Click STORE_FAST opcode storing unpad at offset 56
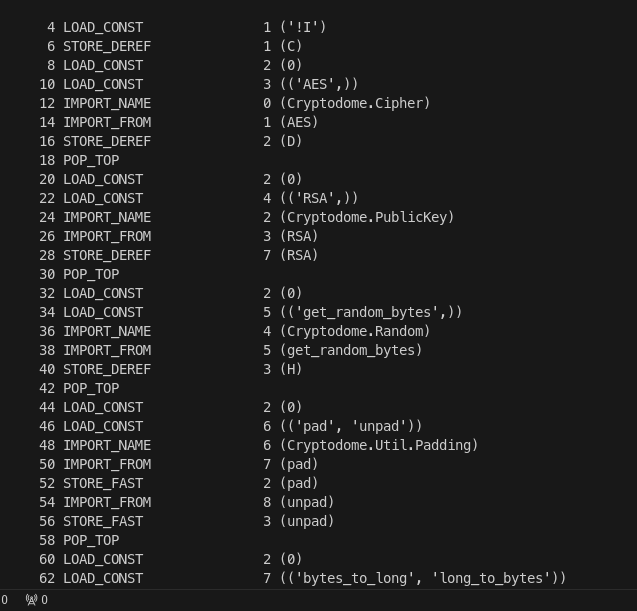 (103, 521)
